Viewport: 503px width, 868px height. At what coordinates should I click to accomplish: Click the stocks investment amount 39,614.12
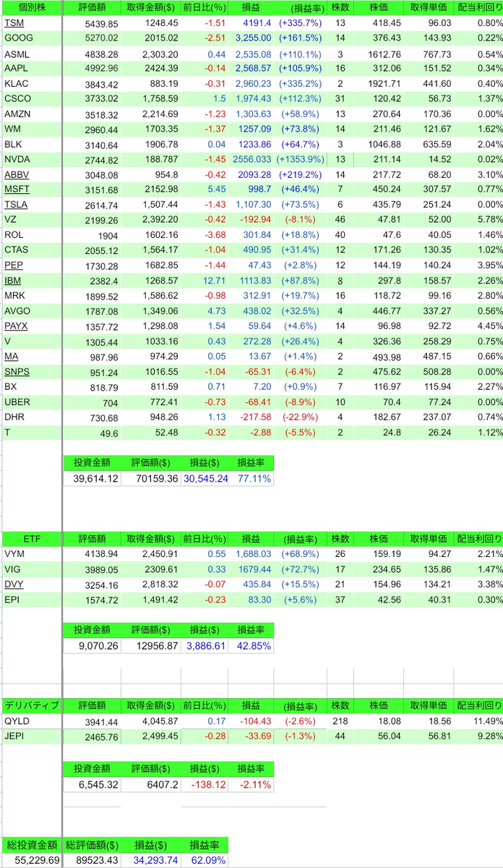pyautogui.click(x=91, y=479)
